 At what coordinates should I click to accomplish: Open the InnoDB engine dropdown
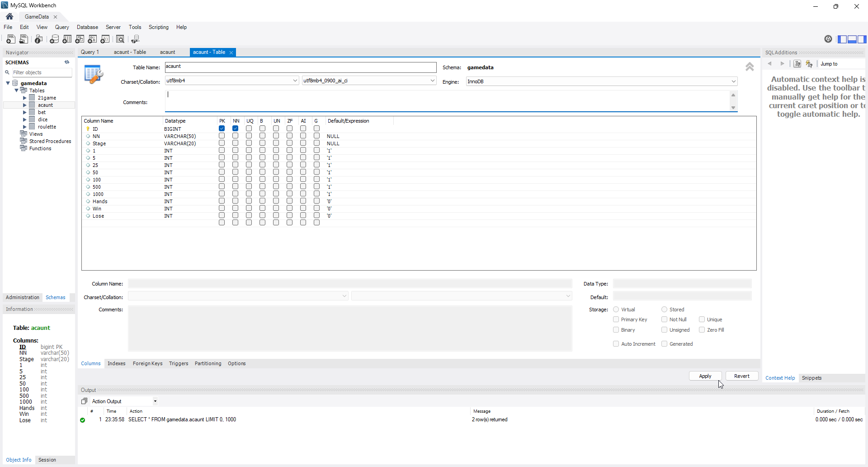pos(733,81)
